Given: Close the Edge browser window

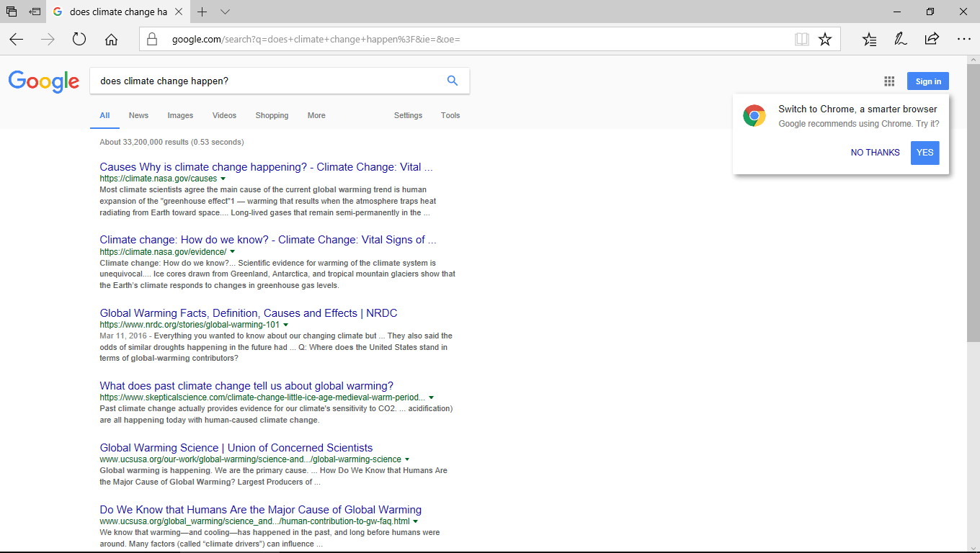Looking at the screenshot, I should tap(963, 12).
